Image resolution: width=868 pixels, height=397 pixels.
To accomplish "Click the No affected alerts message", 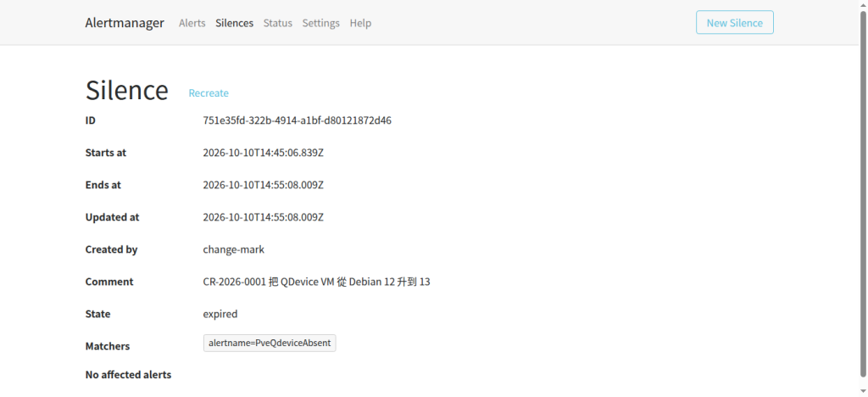I will 129,375.
